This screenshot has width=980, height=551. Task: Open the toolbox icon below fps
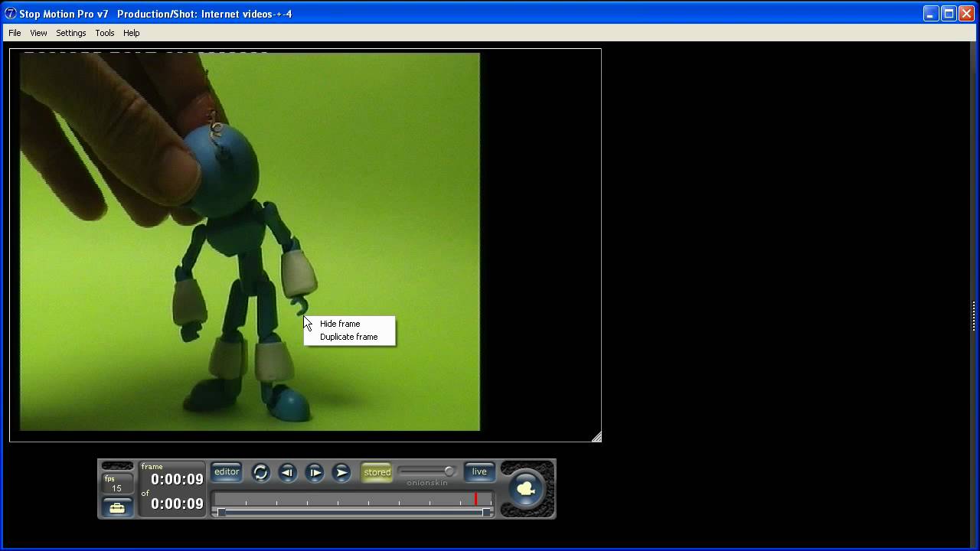117,507
